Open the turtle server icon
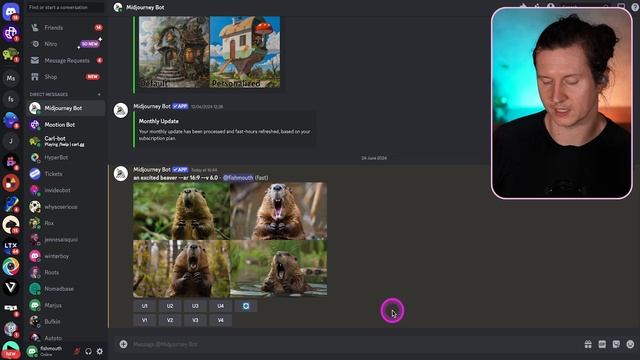 [11, 54]
